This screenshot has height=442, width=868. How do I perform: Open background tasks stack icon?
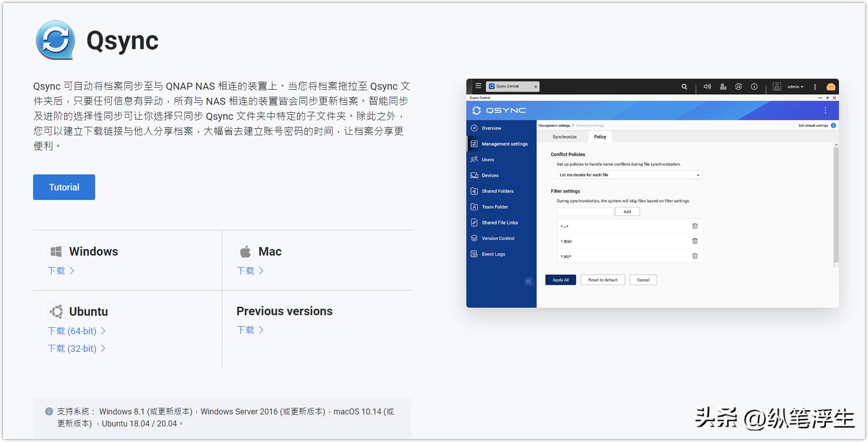click(723, 87)
